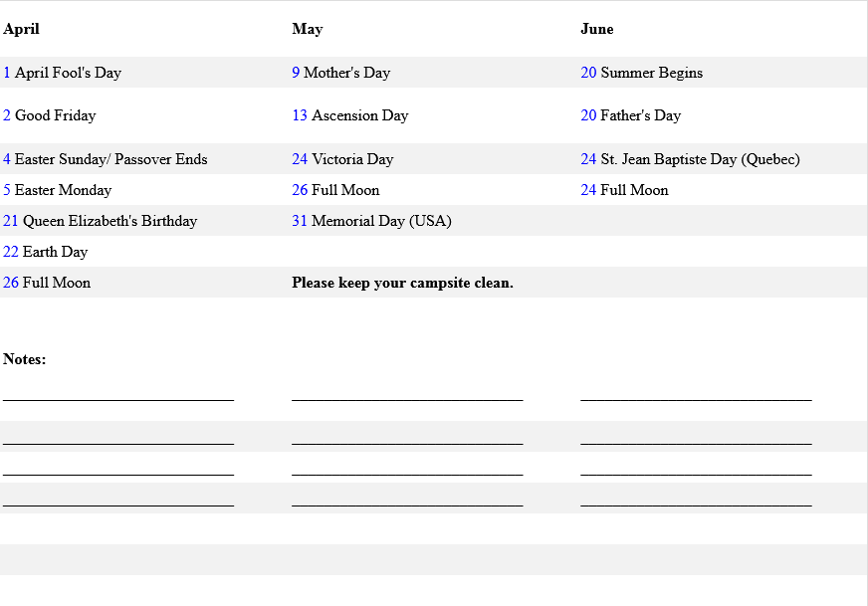Click the June month heading
This screenshot has height=606, width=868.
point(597,29)
